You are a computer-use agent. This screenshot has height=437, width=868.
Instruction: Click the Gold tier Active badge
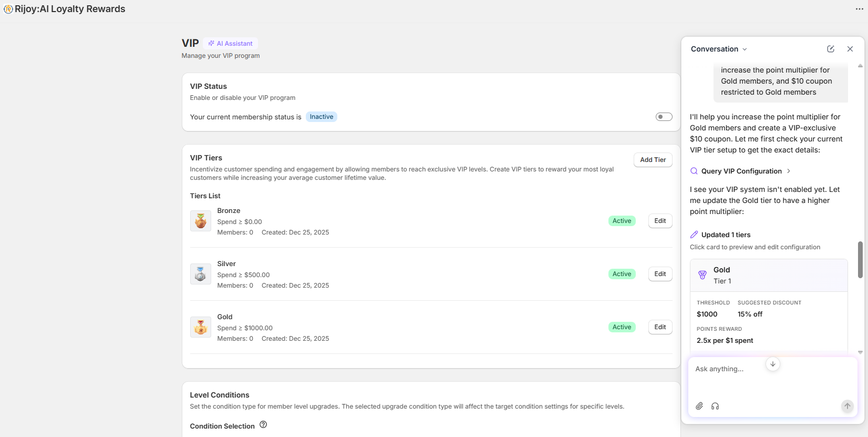[x=622, y=327]
